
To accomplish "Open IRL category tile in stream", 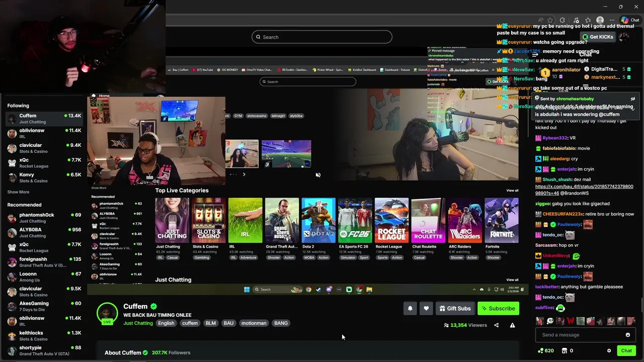I will (245, 220).
